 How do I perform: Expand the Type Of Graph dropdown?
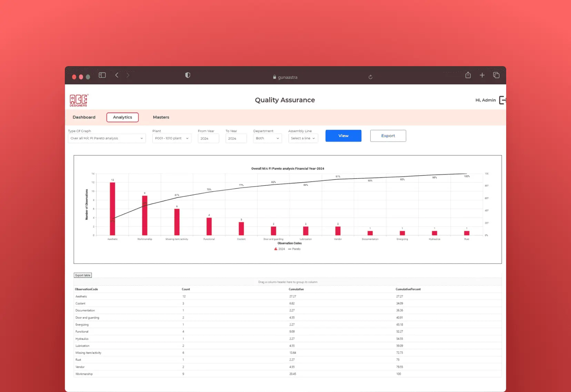pyautogui.click(x=107, y=138)
